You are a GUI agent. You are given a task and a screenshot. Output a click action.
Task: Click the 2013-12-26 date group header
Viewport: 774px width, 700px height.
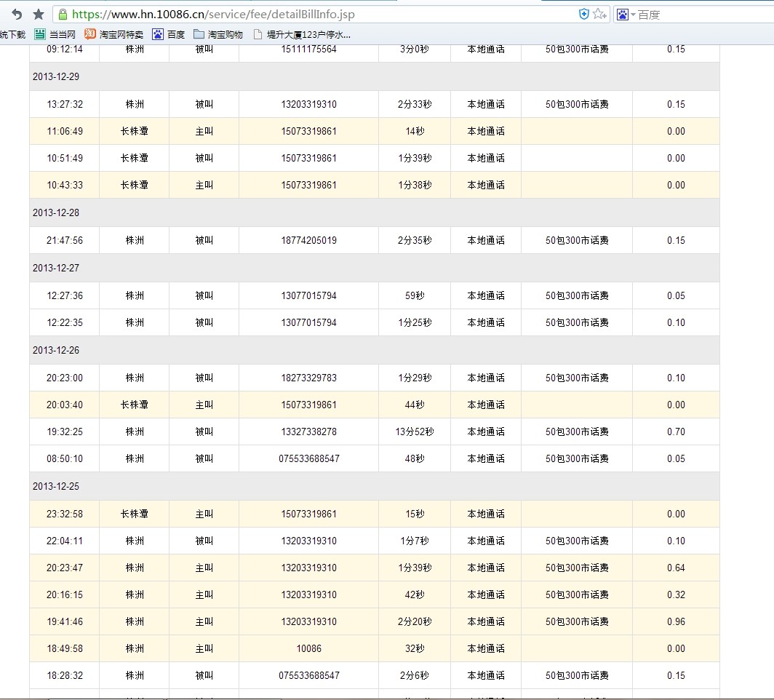[374, 350]
